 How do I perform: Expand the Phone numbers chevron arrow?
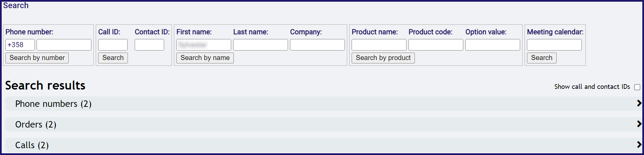639,103
